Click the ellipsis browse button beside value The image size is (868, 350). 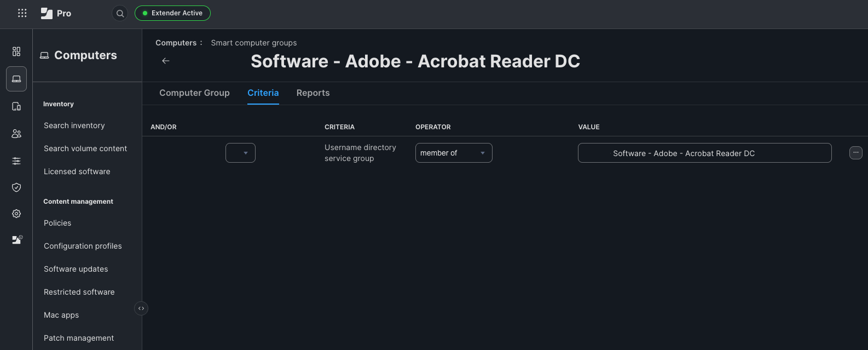tap(856, 153)
